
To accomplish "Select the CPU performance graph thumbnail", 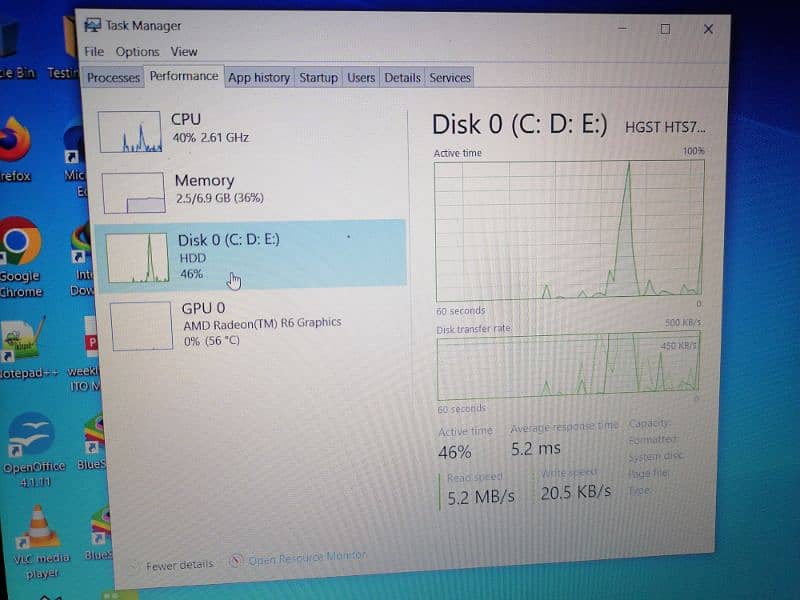I will [x=130, y=131].
